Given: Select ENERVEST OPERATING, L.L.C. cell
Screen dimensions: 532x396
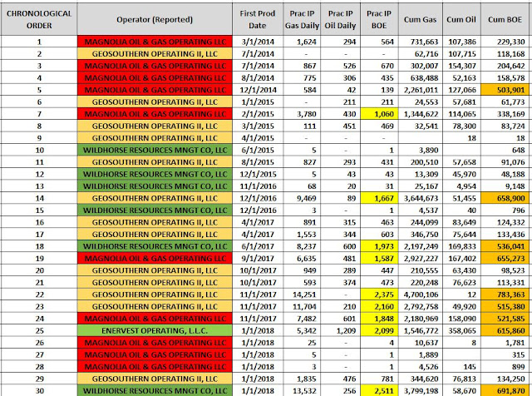Looking at the screenshot, I should (x=155, y=331).
